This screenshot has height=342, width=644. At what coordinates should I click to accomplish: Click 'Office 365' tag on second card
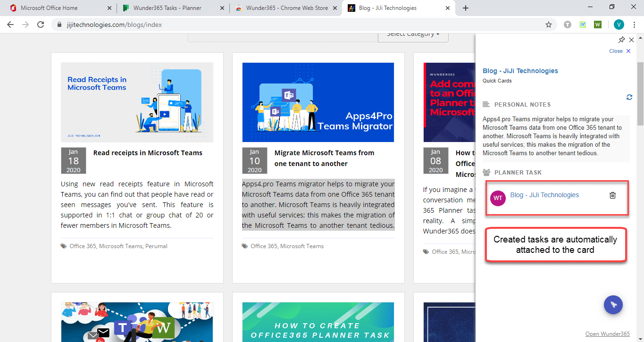pyautogui.click(x=264, y=246)
